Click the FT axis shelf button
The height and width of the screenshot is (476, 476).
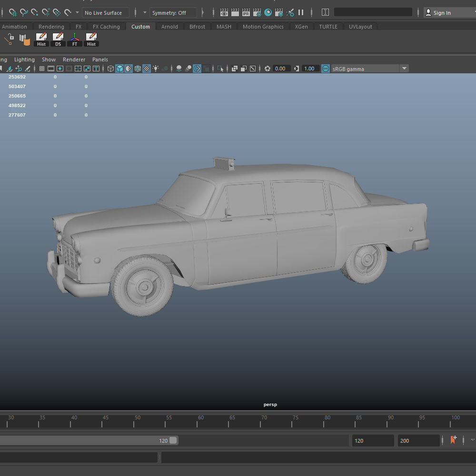pyautogui.click(x=75, y=40)
